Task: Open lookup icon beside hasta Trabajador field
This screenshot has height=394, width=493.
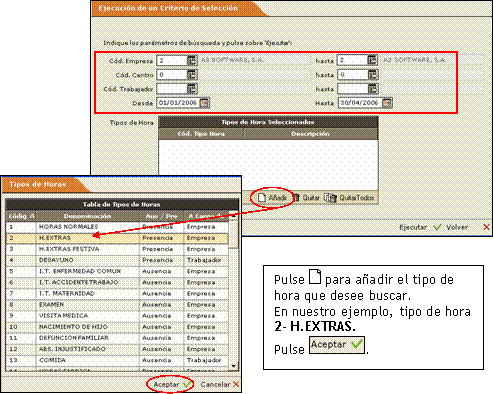Action: (x=373, y=89)
